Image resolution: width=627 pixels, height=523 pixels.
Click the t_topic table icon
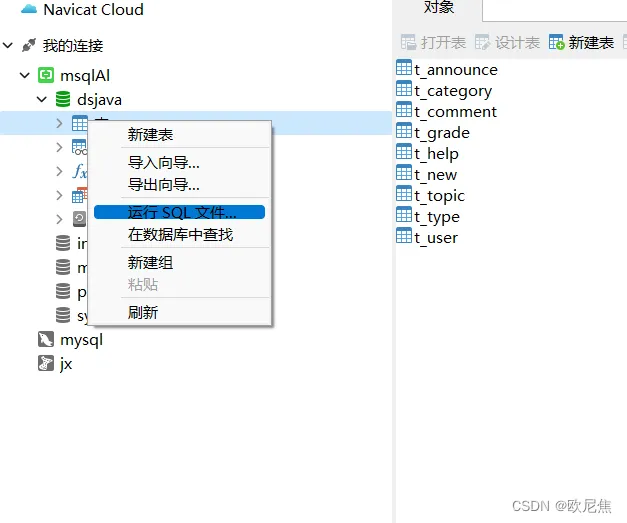(x=404, y=194)
